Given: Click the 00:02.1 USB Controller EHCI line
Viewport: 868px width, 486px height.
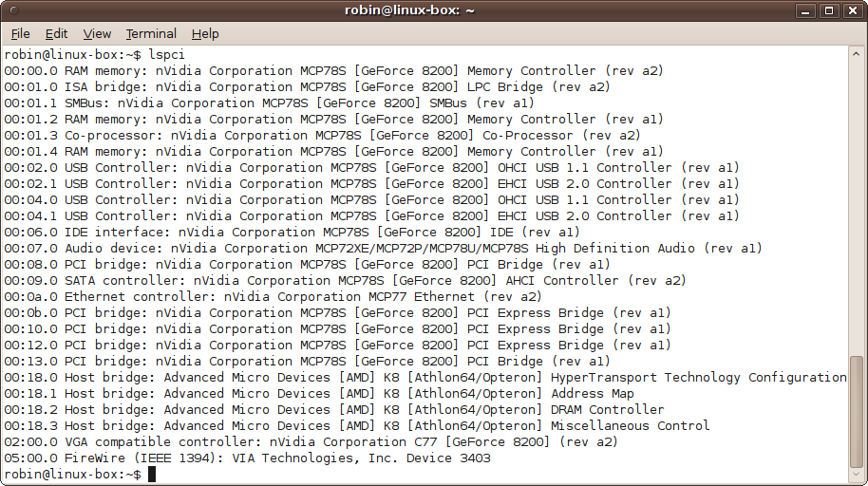Looking at the screenshot, I should point(371,184).
